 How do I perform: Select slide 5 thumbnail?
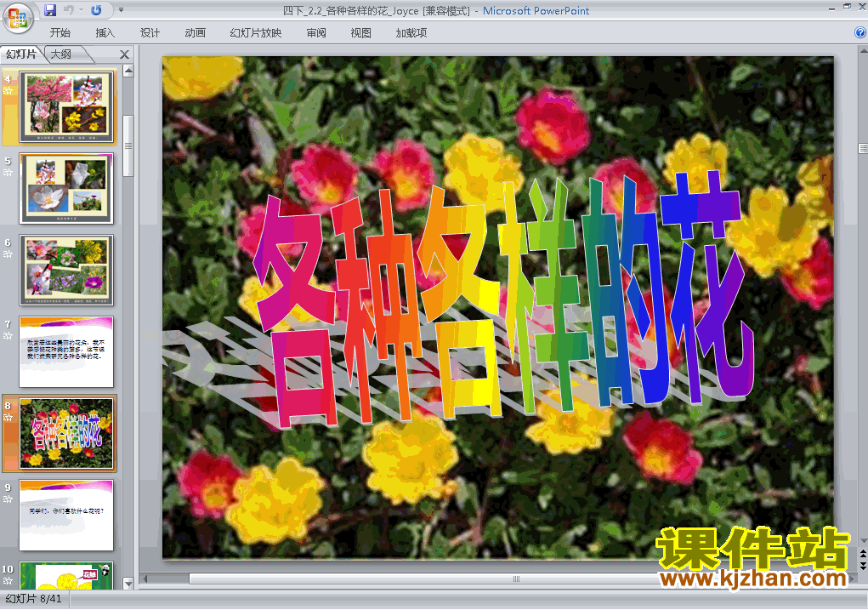(x=66, y=188)
